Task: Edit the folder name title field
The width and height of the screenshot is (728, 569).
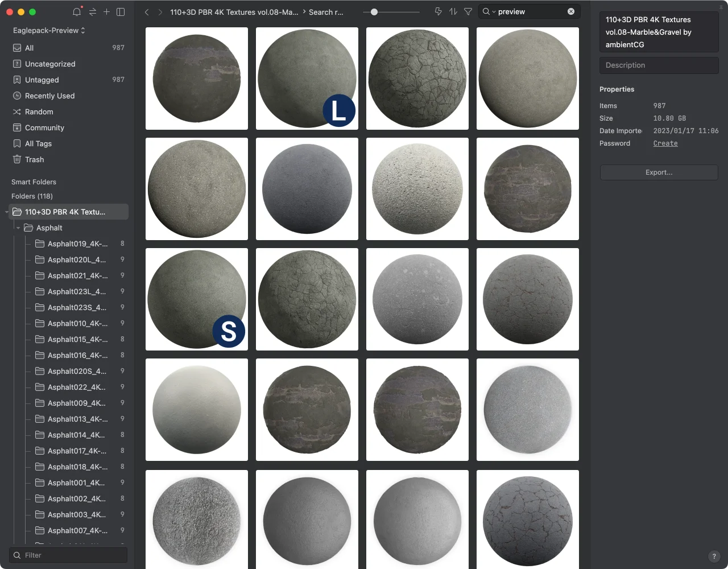Action: click(x=659, y=32)
